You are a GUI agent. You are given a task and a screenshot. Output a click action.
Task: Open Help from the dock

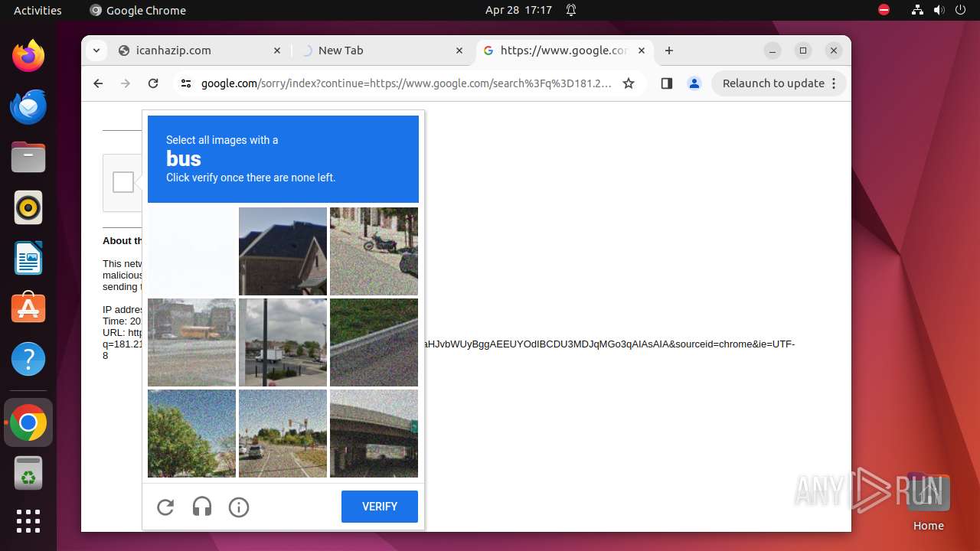tap(28, 359)
